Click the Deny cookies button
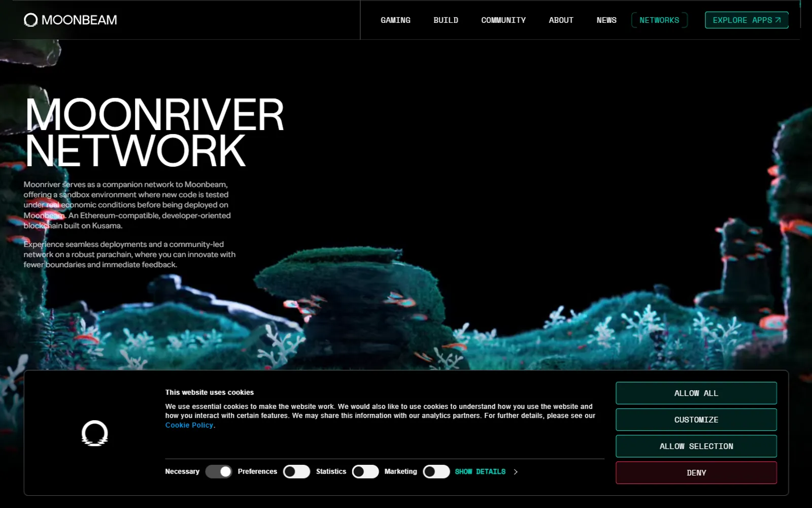 (x=696, y=472)
